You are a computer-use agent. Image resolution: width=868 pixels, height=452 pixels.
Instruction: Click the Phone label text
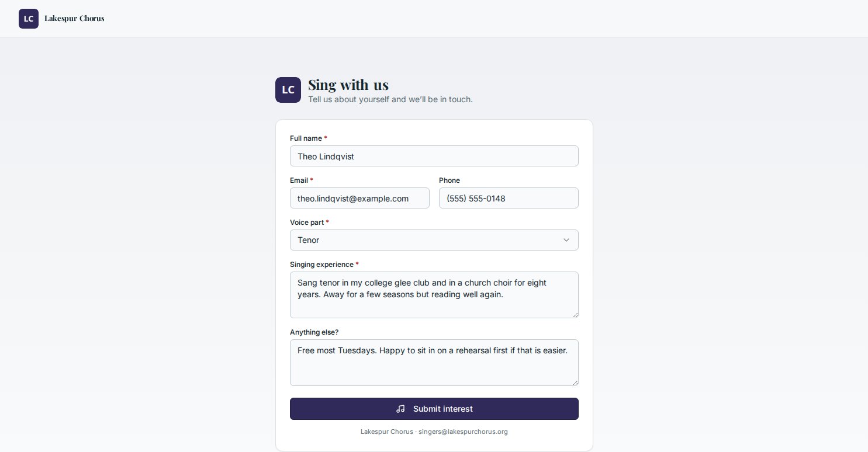coord(449,180)
